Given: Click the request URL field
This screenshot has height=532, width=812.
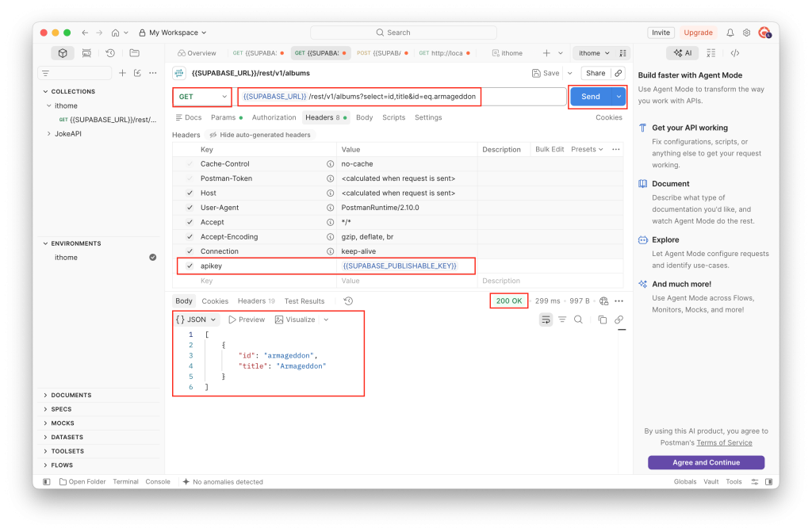Looking at the screenshot, I should 402,97.
